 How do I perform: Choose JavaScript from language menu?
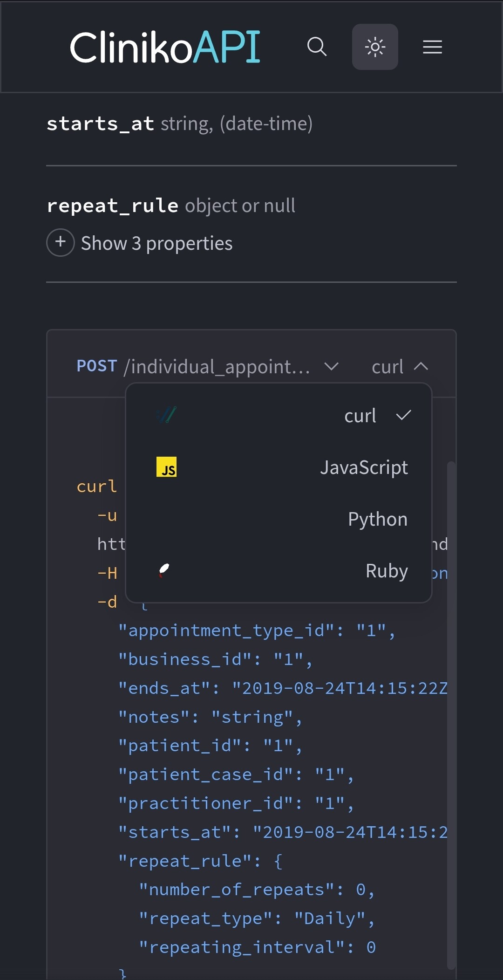363,467
